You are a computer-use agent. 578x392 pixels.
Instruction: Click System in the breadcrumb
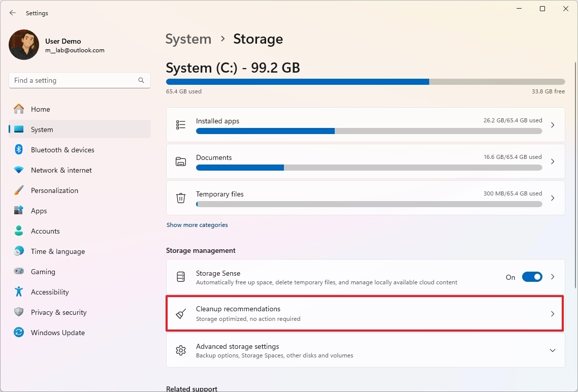(188, 39)
